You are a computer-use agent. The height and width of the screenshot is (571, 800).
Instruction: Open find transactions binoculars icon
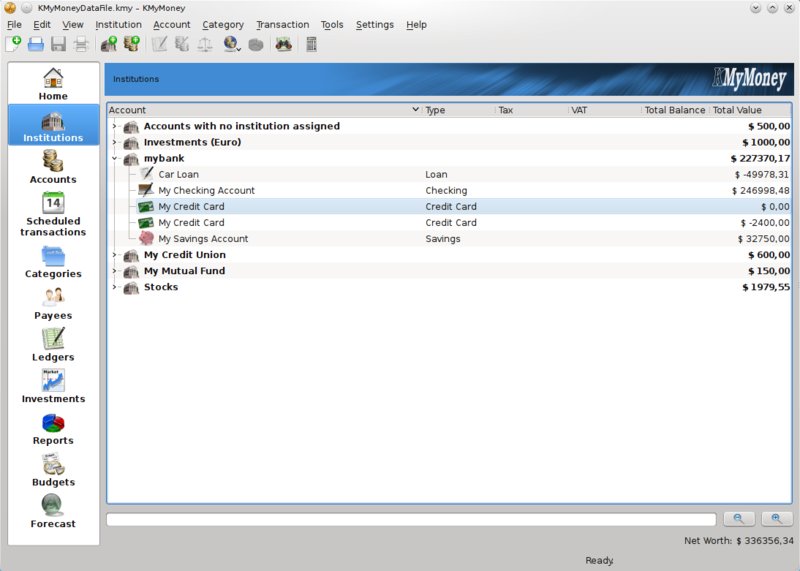tap(284, 44)
